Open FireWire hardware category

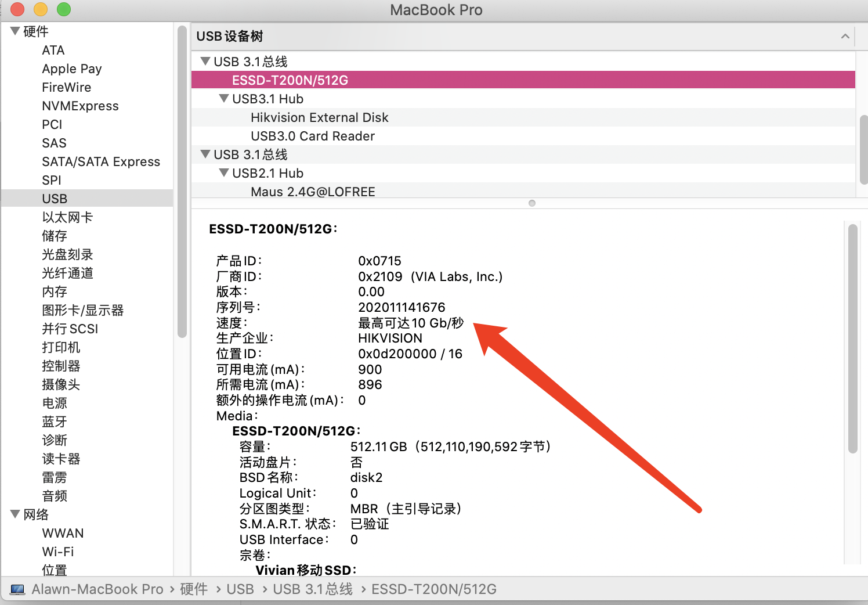coord(67,87)
